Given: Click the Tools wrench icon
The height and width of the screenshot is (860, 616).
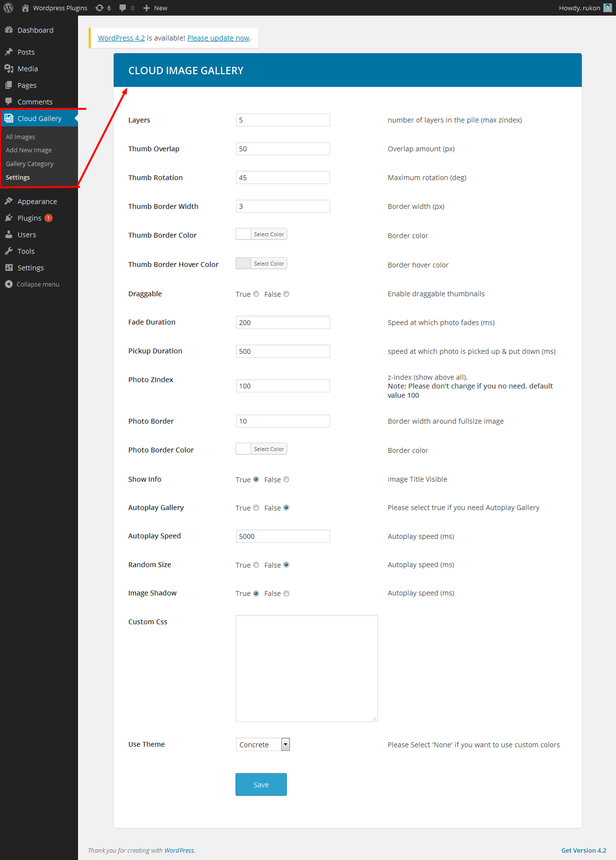Looking at the screenshot, I should pos(9,251).
